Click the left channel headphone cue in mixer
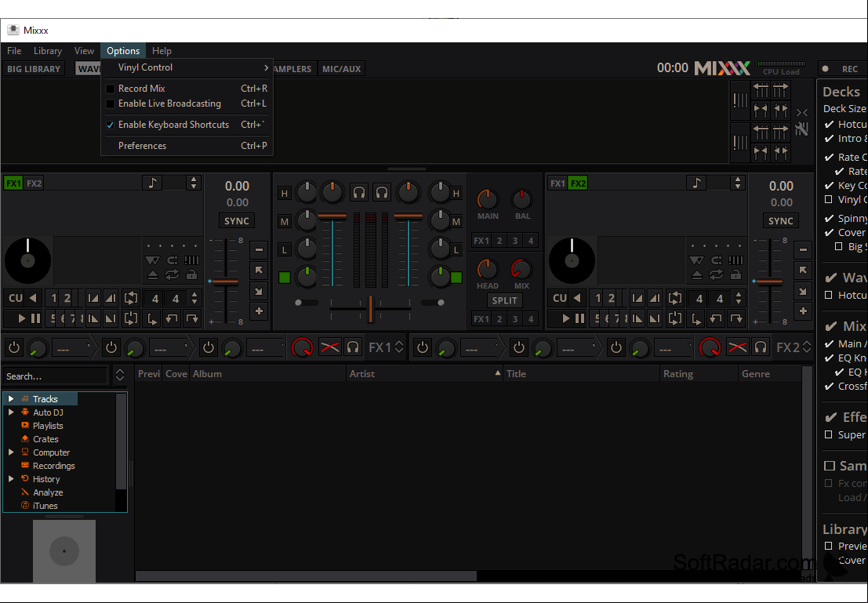868x603 pixels. click(359, 193)
